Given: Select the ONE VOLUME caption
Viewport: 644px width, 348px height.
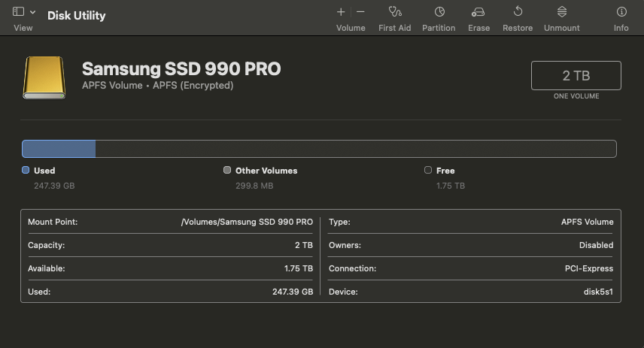Looking at the screenshot, I should point(576,96).
